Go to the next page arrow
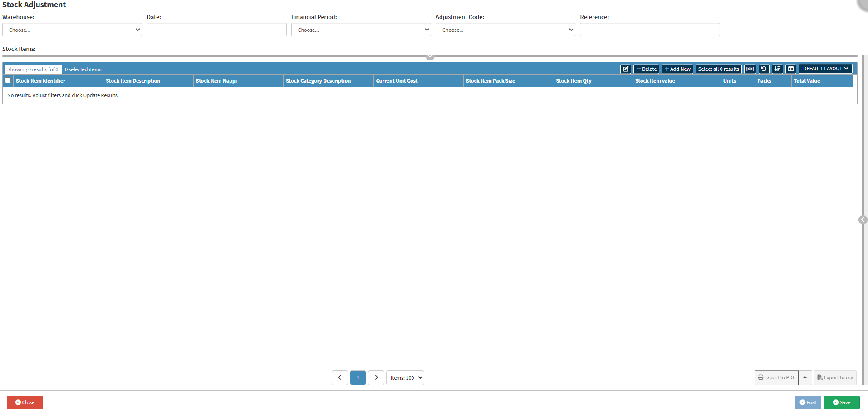The image size is (868, 412). (376, 377)
